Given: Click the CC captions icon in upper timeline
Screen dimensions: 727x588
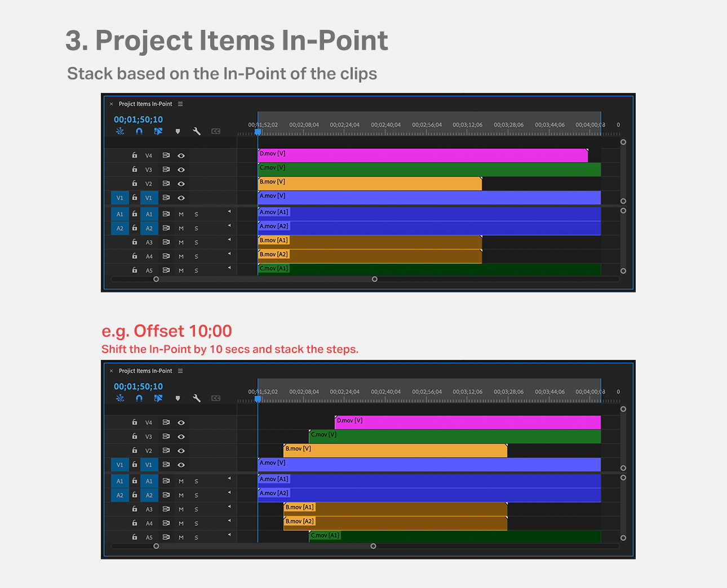Looking at the screenshot, I should tap(216, 131).
